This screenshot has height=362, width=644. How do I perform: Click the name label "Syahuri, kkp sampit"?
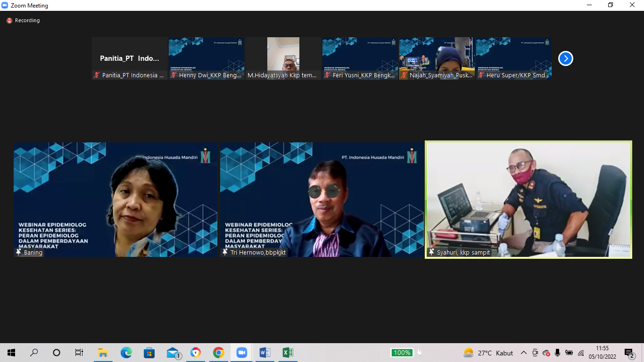pyautogui.click(x=463, y=253)
